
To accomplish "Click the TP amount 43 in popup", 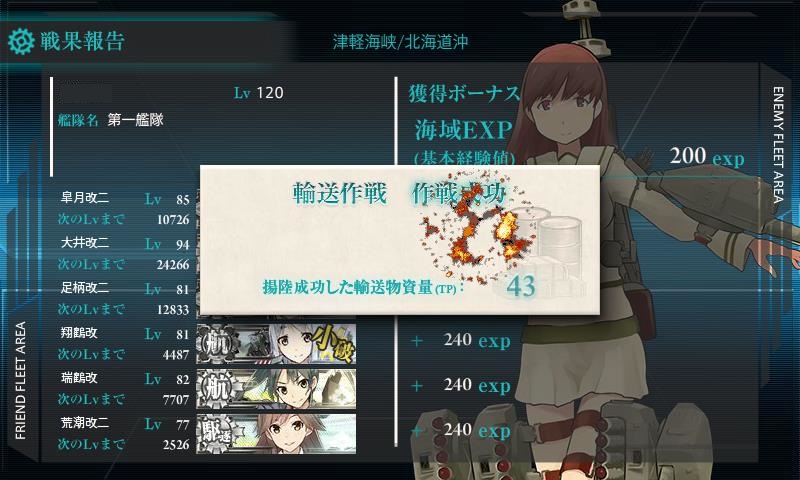I will (x=521, y=286).
